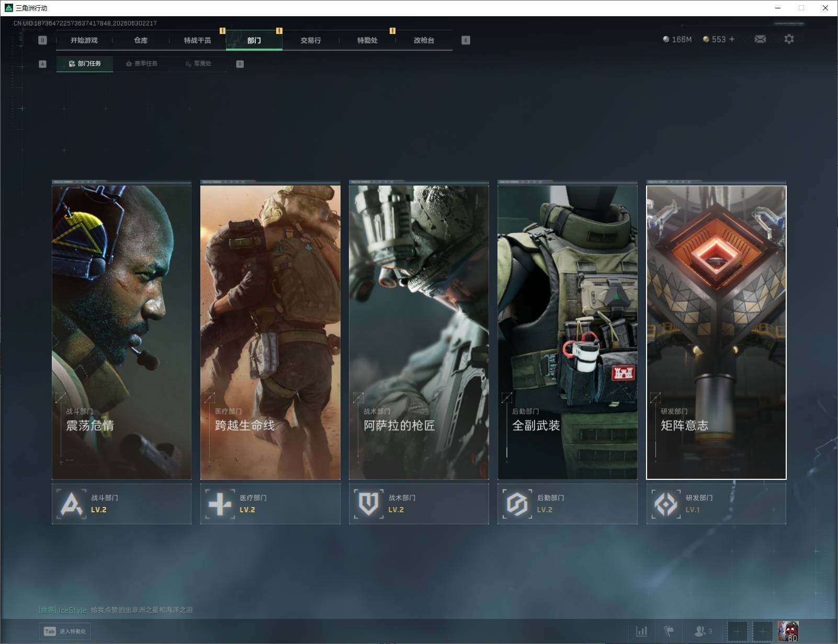This screenshot has height=644, width=838.
Task: Select the active 部门 tab
Action: [254, 40]
